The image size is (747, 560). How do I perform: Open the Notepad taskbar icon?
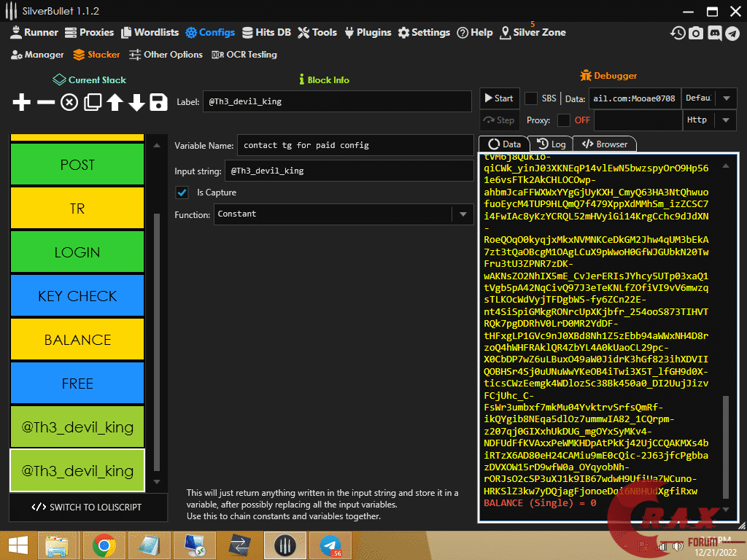click(150, 545)
